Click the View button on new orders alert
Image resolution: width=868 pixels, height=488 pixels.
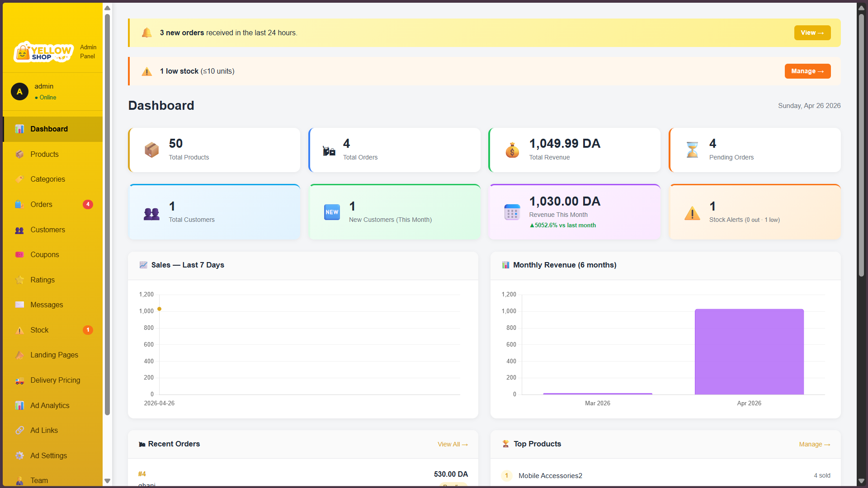point(812,33)
